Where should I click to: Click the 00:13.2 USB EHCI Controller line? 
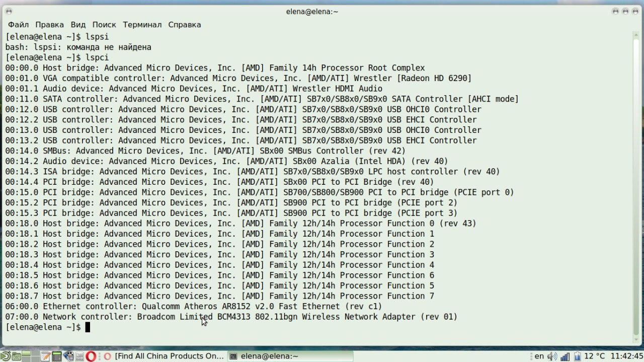click(x=241, y=140)
